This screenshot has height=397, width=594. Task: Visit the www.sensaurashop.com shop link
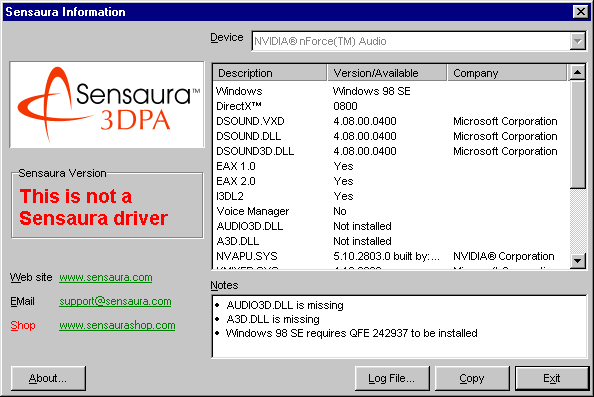tap(117, 325)
